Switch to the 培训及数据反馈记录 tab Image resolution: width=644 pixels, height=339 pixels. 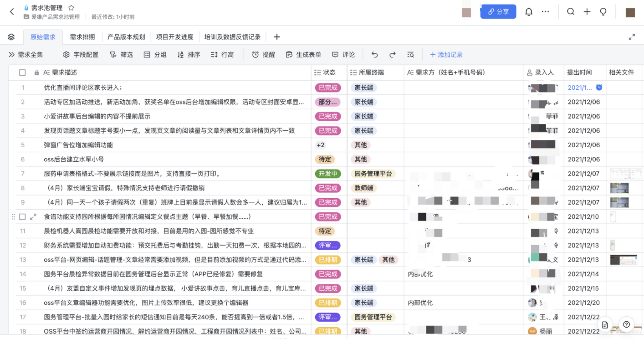(232, 37)
